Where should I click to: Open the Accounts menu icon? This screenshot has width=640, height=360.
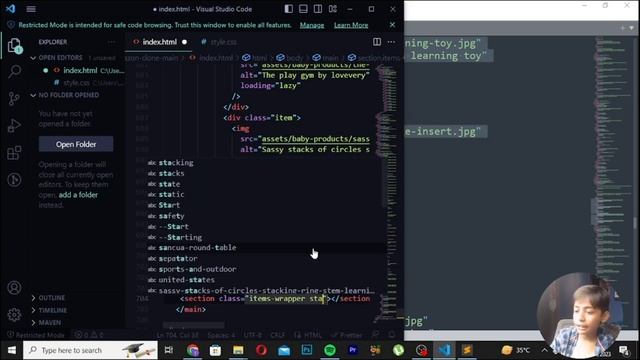point(14,288)
